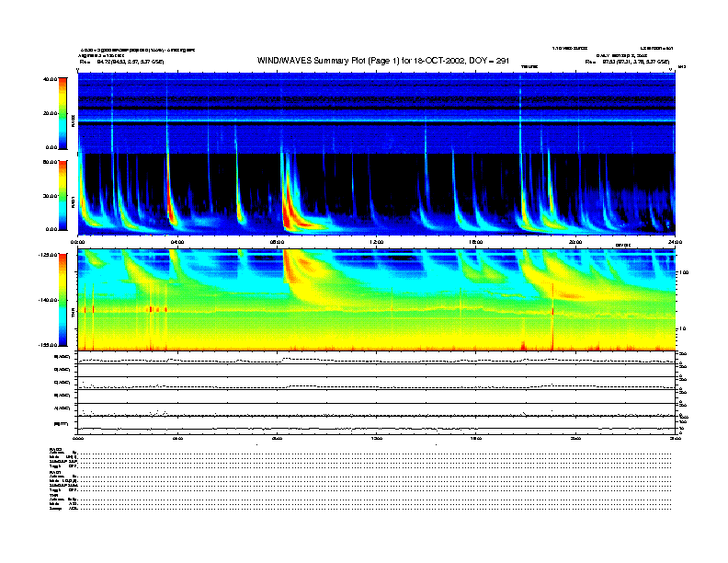Click the TNR vertical axis label
The image size is (728, 563).
[73, 315]
